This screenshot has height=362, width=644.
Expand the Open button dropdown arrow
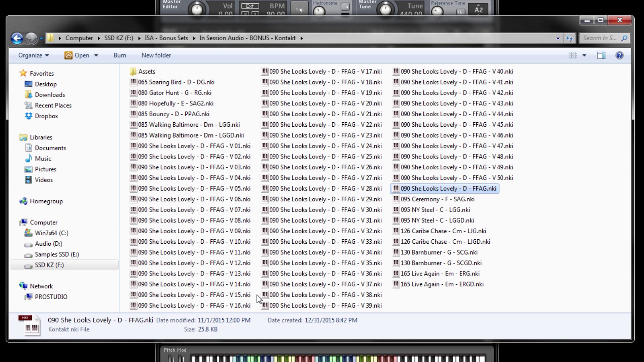(x=96, y=56)
